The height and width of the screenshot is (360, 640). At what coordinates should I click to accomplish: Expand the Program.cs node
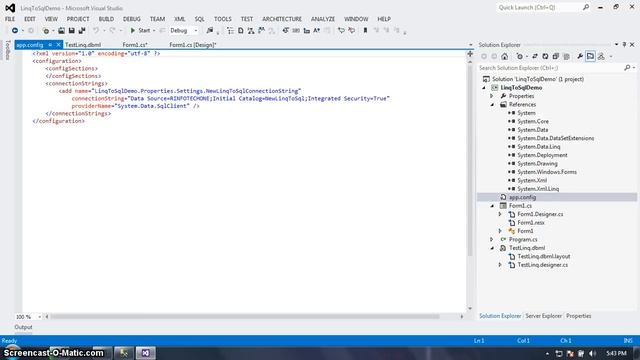492,240
